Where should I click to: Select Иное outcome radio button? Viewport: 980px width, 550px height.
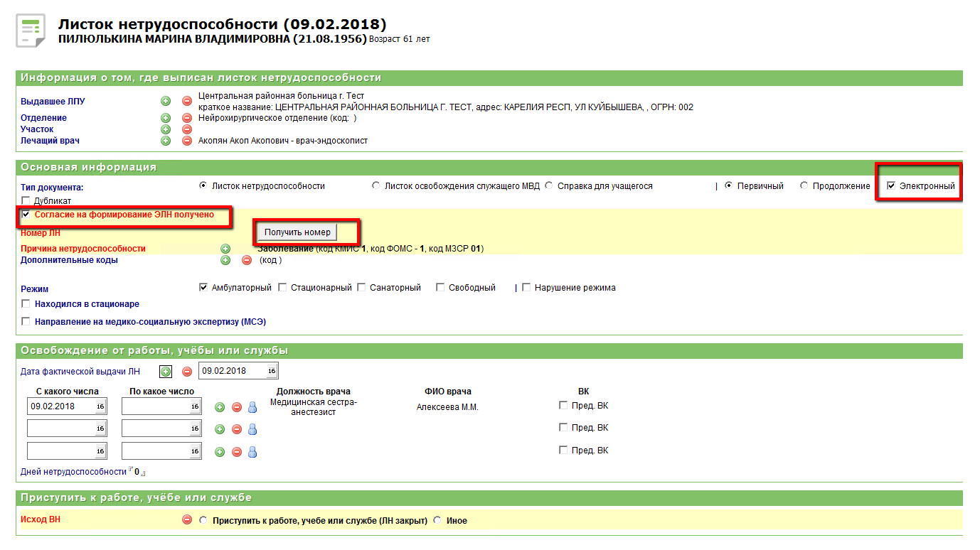[437, 521]
